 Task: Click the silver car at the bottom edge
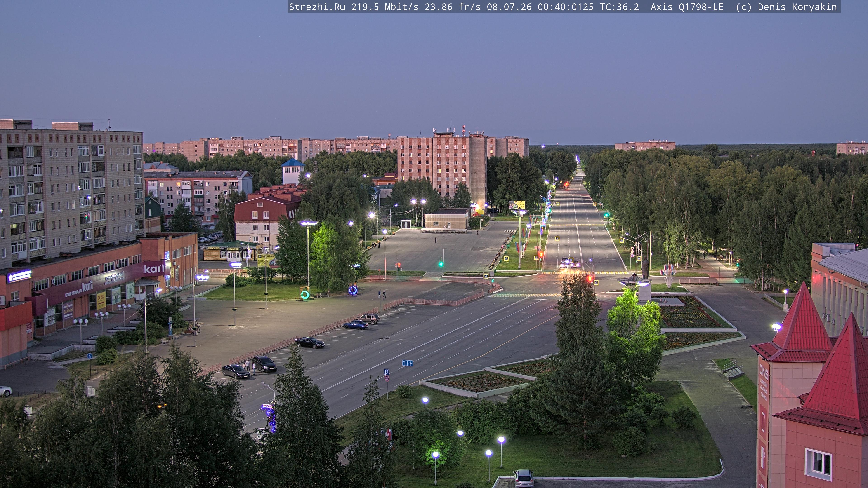pyautogui.click(x=523, y=479)
